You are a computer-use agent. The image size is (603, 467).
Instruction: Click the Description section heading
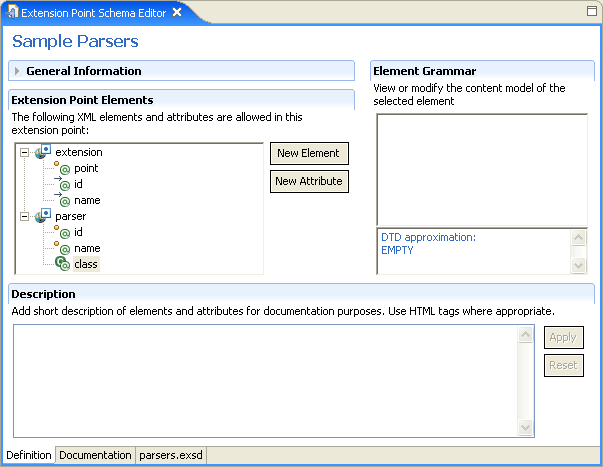43,294
